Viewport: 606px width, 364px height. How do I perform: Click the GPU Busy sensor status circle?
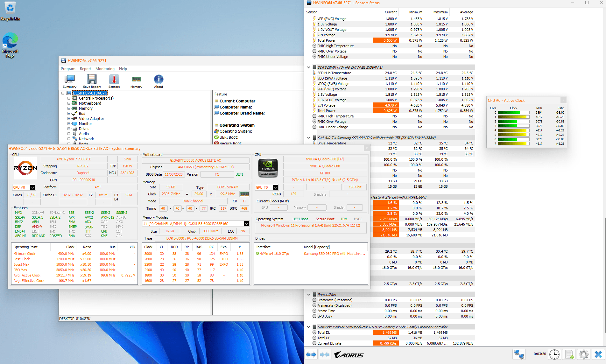coord(314,316)
